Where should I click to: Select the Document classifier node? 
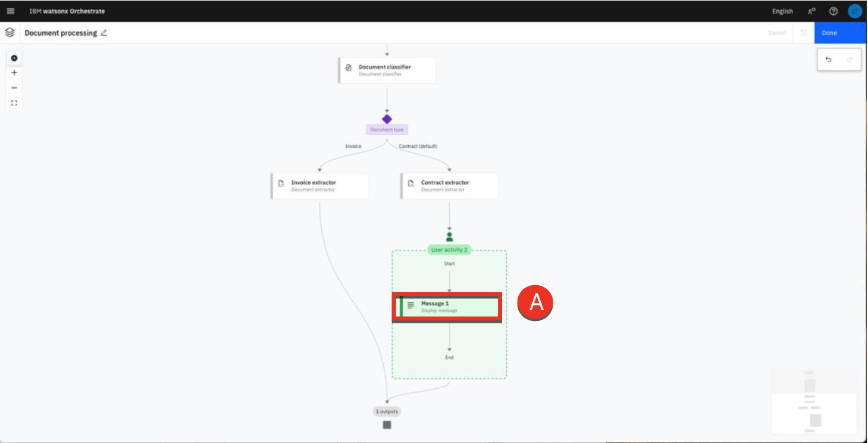[x=387, y=70]
